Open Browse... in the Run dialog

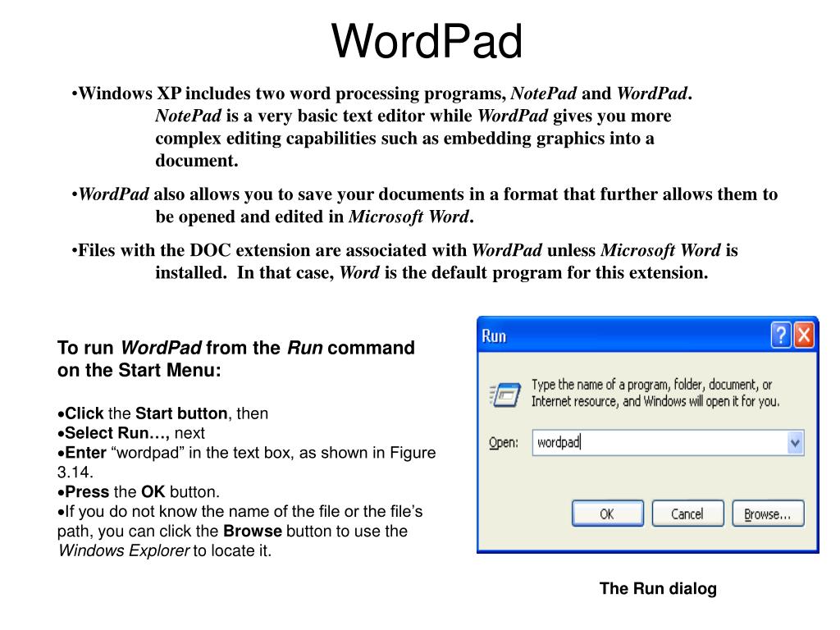(x=768, y=514)
